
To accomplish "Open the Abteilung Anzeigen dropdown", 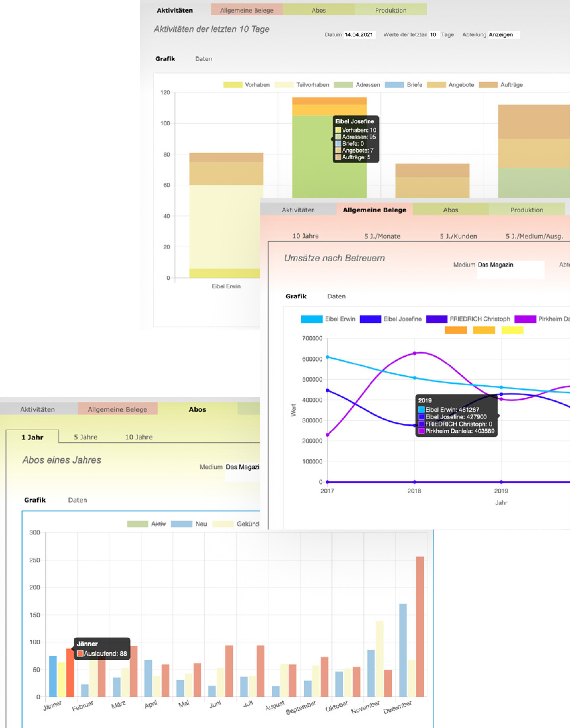I will pyautogui.click(x=504, y=35).
